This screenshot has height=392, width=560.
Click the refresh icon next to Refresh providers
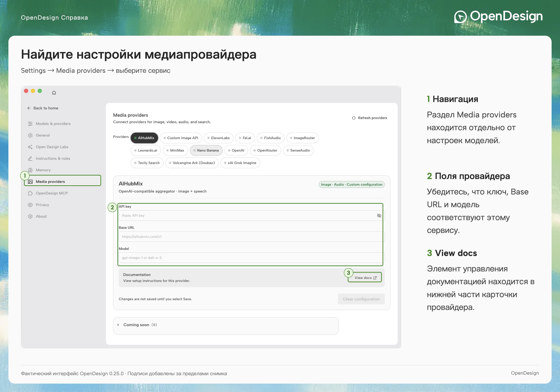pyautogui.click(x=354, y=118)
